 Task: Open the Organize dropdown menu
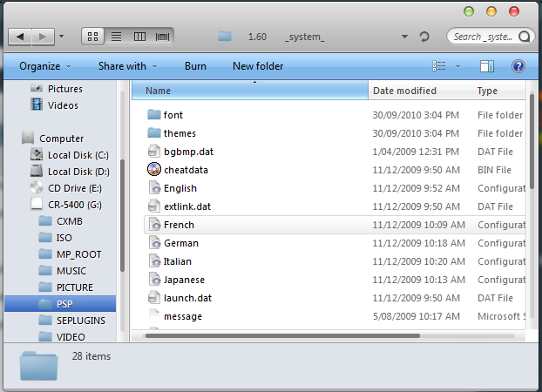point(45,66)
